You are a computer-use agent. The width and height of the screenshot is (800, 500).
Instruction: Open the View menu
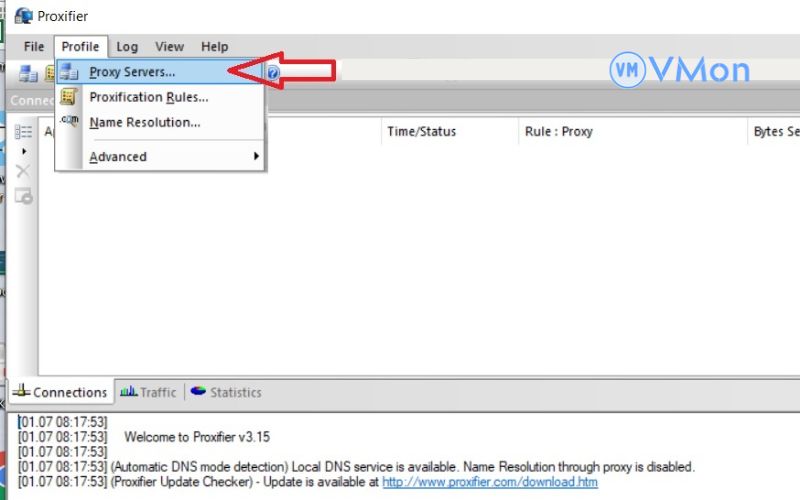tap(169, 46)
